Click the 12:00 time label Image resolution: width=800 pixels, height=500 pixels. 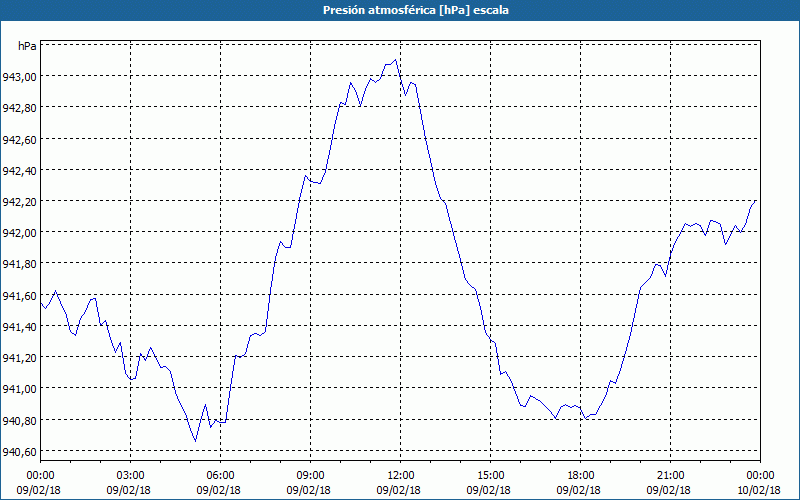click(401, 476)
